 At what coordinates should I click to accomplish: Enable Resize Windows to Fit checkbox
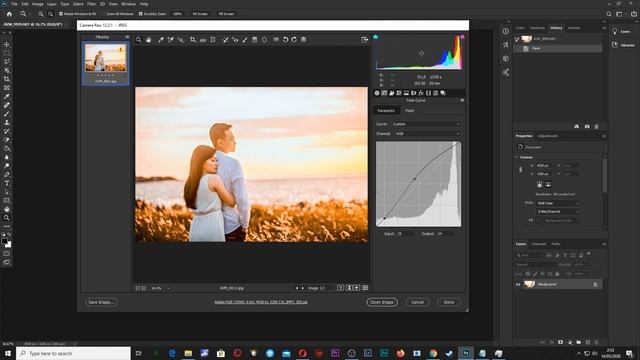click(61, 14)
